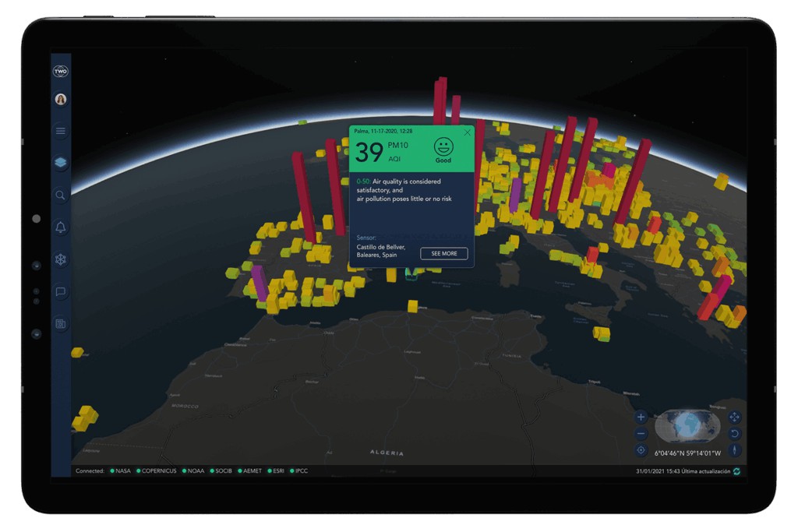Open the user profile avatar
This screenshot has height=532, width=798.
point(61,99)
